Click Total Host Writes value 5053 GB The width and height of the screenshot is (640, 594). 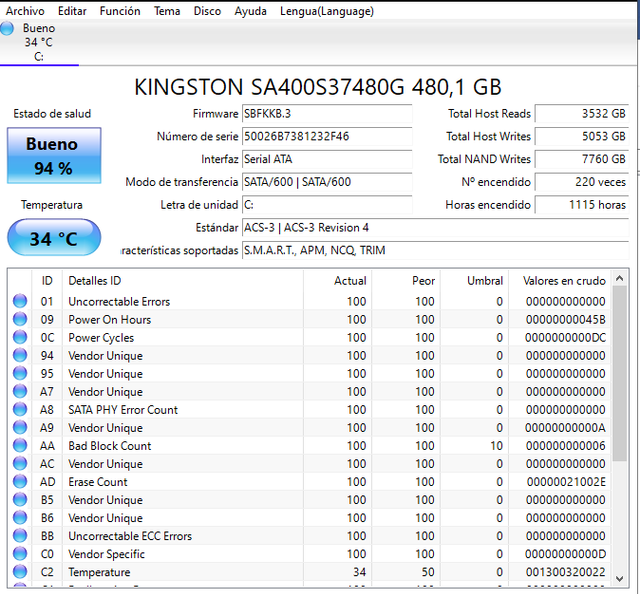coord(582,136)
